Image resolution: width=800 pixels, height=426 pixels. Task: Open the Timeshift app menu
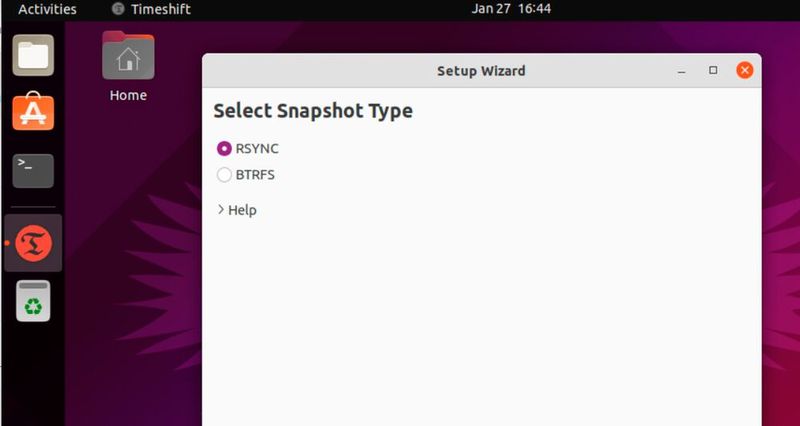pyautogui.click(x=152, y=9)
